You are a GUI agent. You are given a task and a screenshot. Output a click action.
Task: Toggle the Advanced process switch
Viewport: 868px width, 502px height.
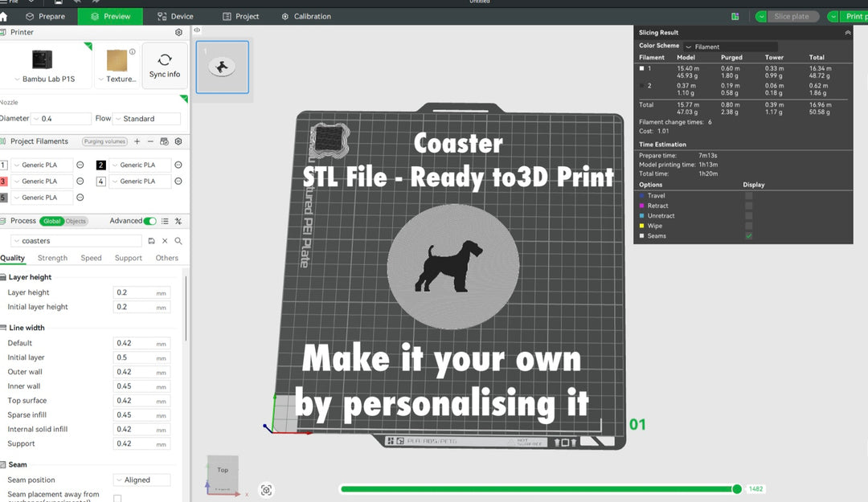pos(152,221)
